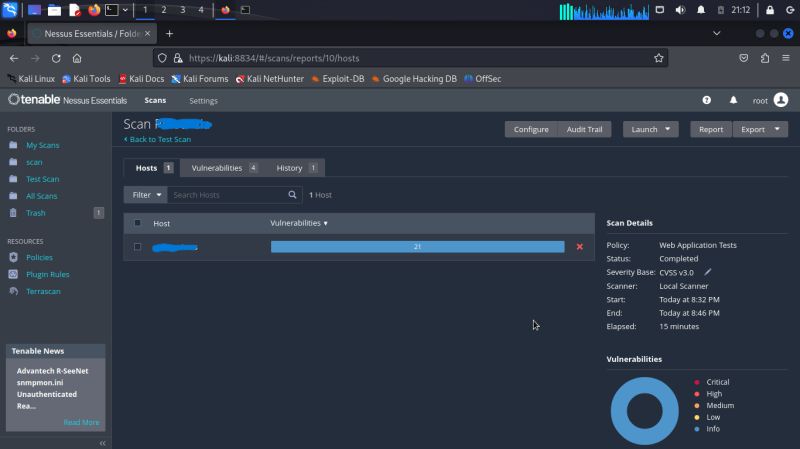800x449 pixels.
Task: Tick the checkbox for the scanned host row
Action: pyautogui.click(x=138, y=247)
